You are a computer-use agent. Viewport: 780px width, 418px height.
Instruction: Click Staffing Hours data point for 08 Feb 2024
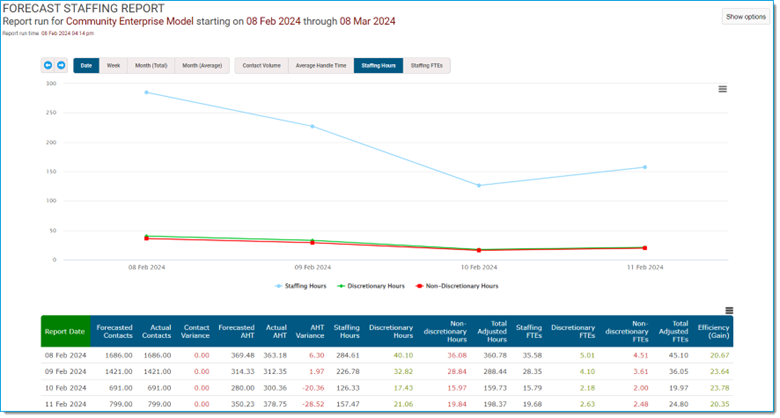pos(146,93)
